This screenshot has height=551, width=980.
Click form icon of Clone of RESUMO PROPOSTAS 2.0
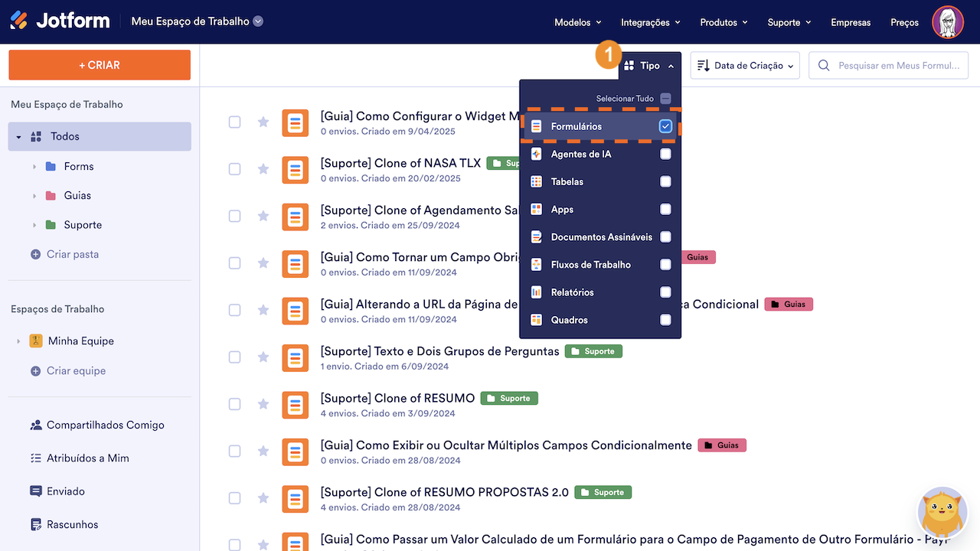click(296, 498)
